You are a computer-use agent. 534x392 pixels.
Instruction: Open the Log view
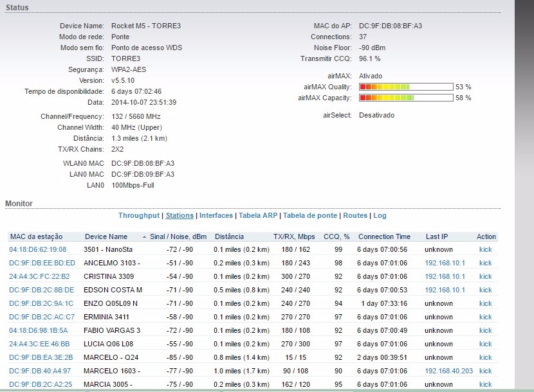pos(380,216)
